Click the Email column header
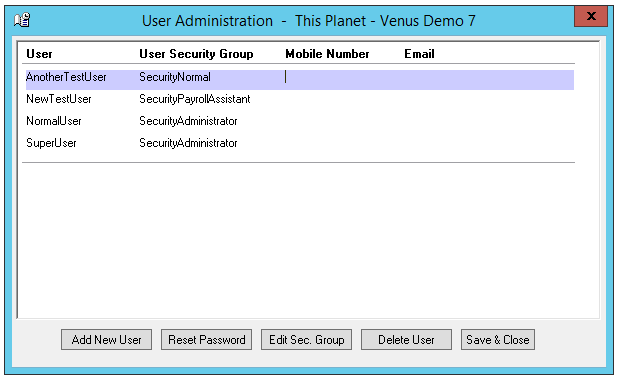Image resolution: width=621 pixels, height=383 pixels. (419, 54)
